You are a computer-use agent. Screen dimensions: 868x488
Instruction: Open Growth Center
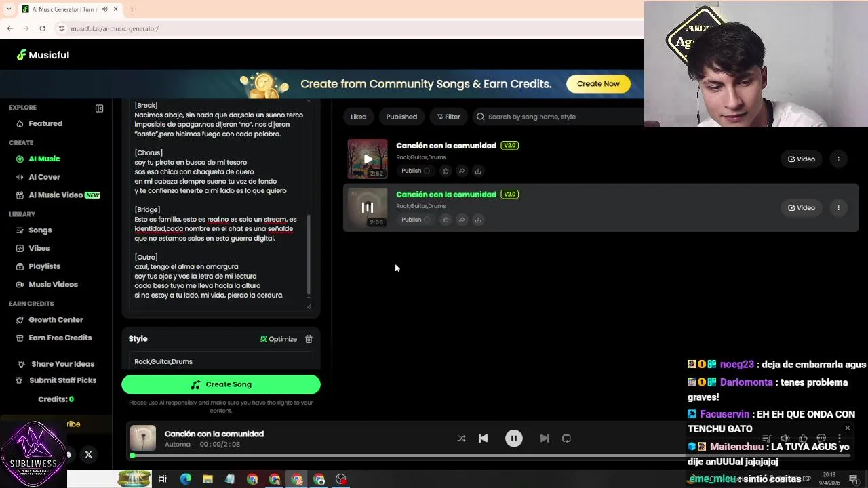point(56,320)
